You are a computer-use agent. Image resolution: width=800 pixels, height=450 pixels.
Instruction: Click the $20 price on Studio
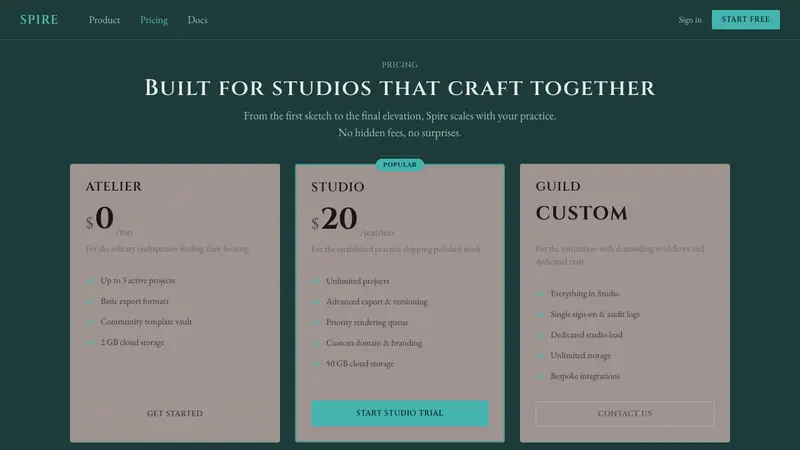(x=334, y=219)
